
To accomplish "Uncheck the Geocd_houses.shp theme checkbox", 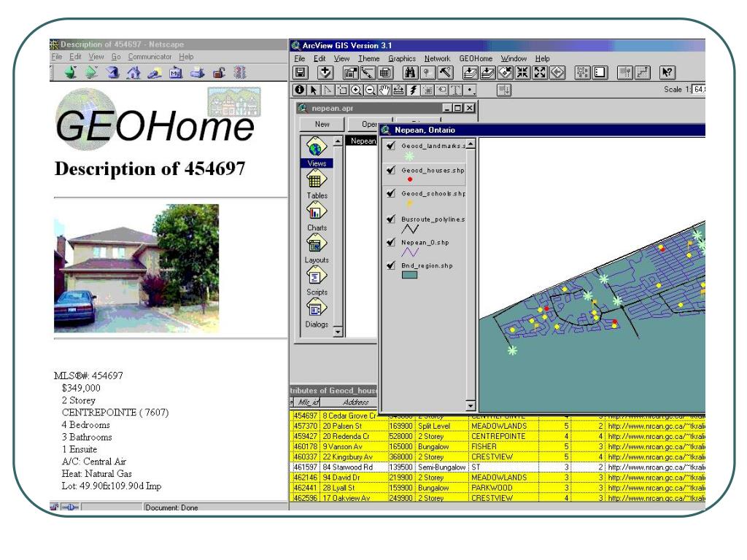I will pos(391,170).
